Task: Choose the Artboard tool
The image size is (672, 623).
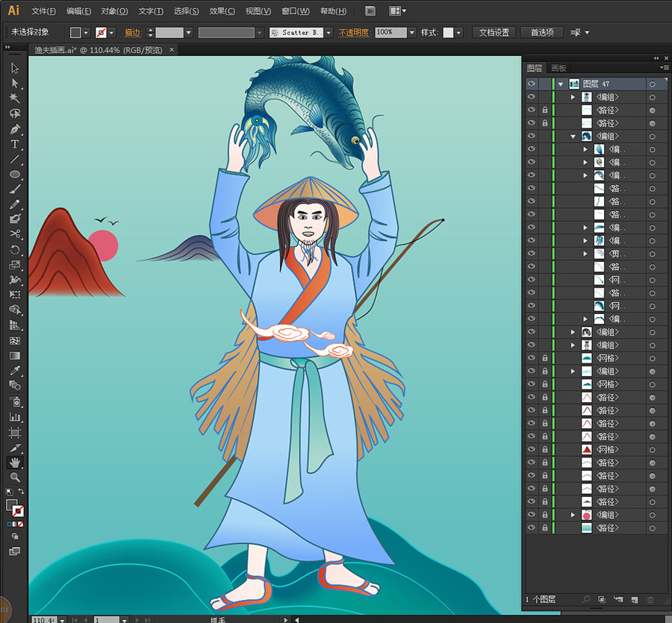Action: [x=15, y=433]
